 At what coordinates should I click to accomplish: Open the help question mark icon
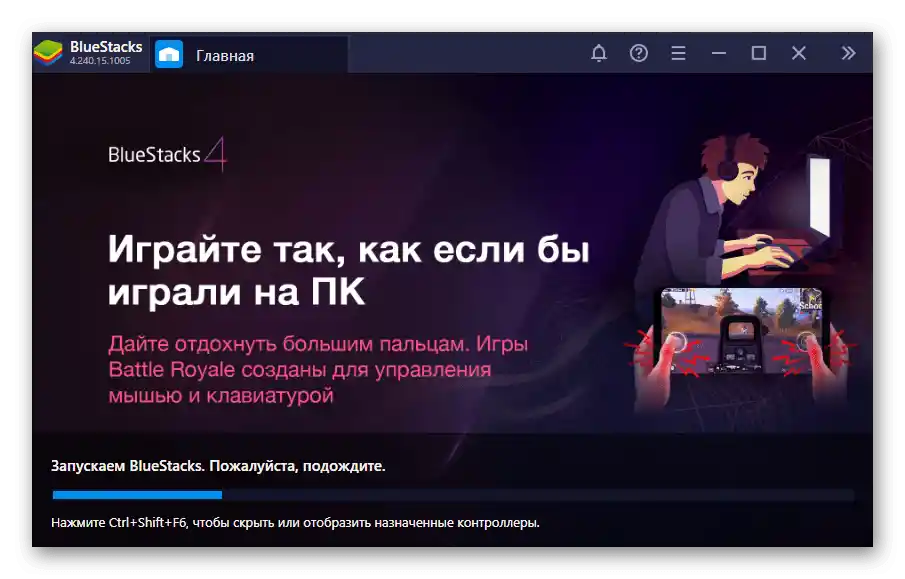coord(638,53)
